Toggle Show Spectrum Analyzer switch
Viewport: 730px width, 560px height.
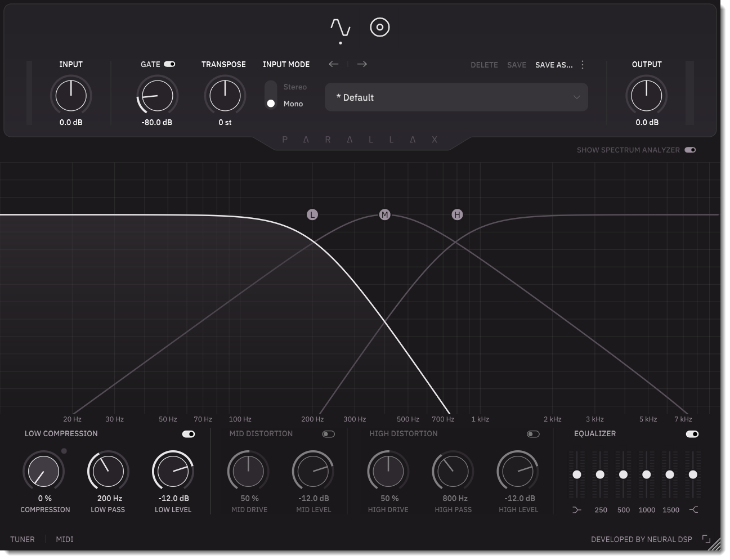click(690, 150)
